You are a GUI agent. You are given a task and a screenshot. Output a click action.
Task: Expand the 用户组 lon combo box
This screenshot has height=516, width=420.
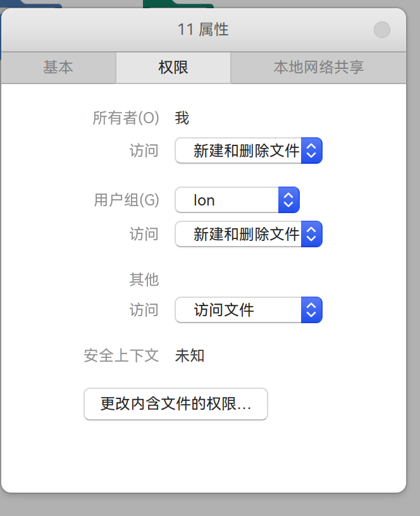[x=237, y=200]
